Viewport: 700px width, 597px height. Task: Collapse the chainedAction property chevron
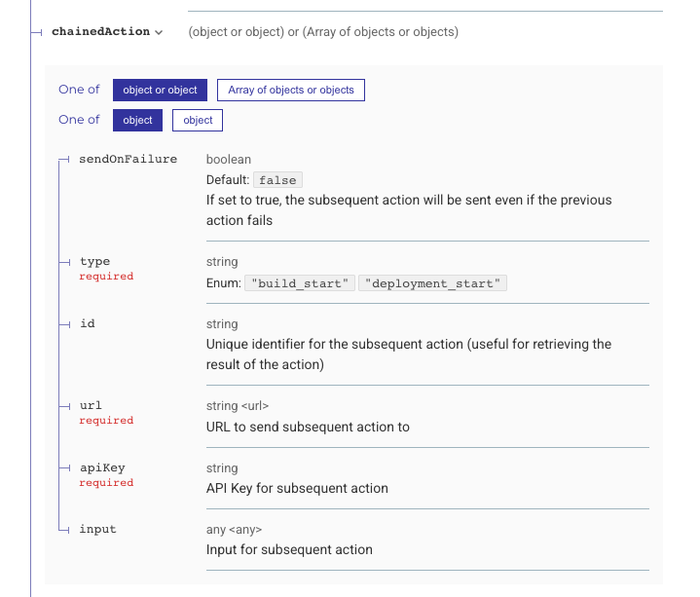coord(159,32)
